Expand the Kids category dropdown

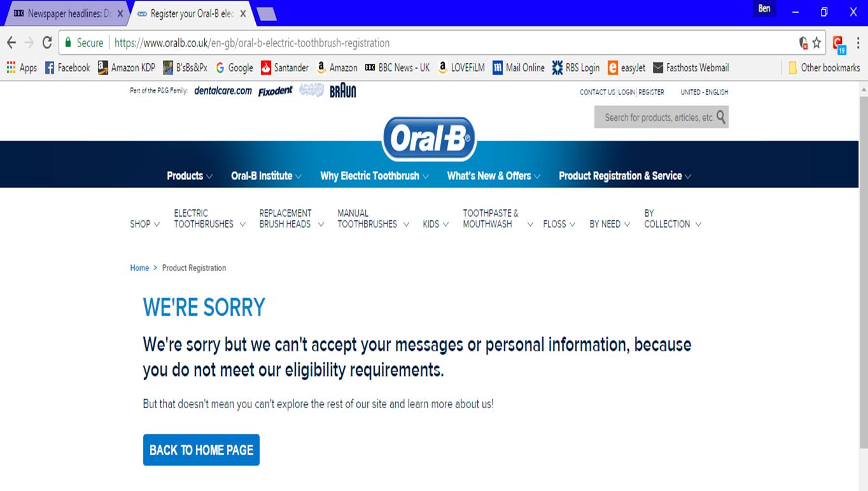pos(436,224)
